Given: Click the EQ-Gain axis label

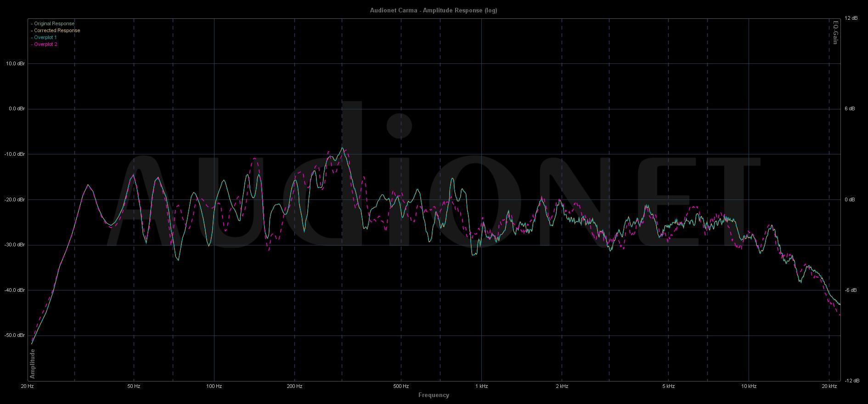Looking at the screenshot, I should point(835,32).
